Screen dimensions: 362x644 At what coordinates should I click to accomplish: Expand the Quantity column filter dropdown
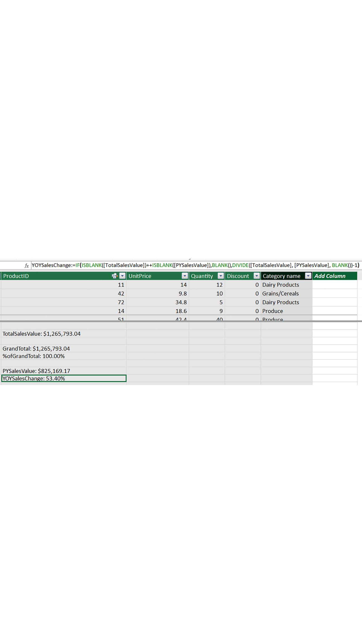(221, 276)
